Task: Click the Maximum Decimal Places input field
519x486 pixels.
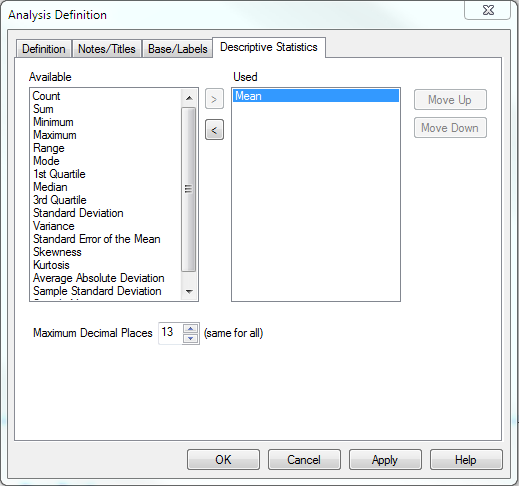Action: coord(171,333)
